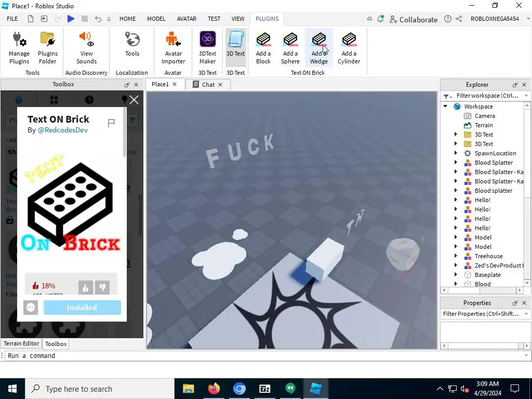
Task: Expand the Treehouse model node
Action: pyautogui.click(x=456, y=256)
